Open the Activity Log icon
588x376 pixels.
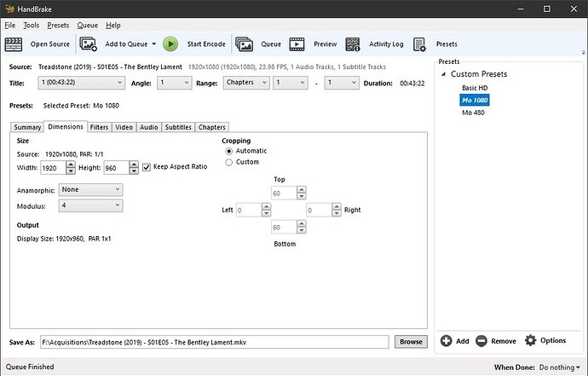point(353,44)
